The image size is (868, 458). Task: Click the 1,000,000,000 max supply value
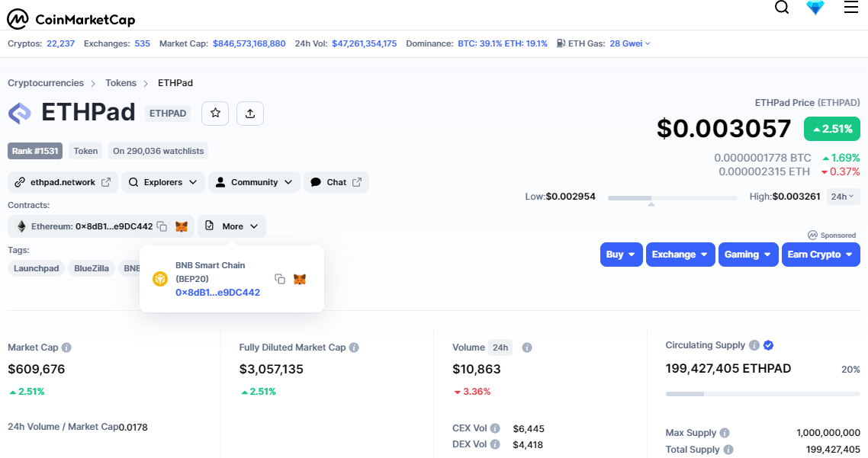pos(828,433)
